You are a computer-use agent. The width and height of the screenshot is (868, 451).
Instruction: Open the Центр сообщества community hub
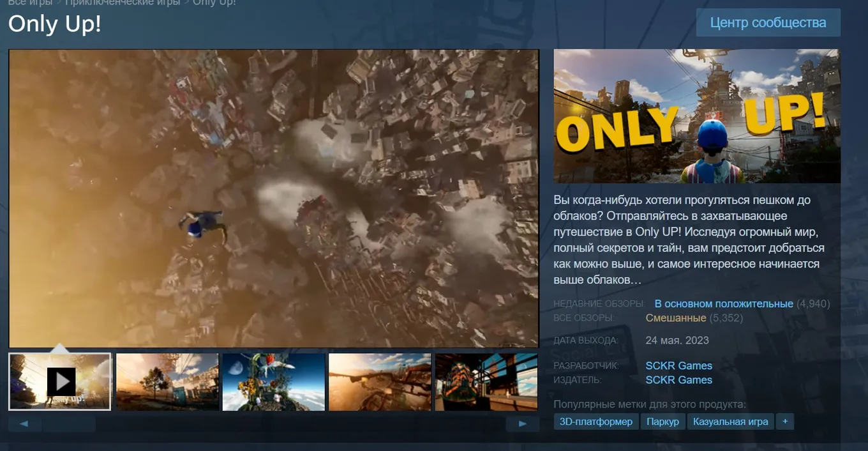[x=768, y=22]
